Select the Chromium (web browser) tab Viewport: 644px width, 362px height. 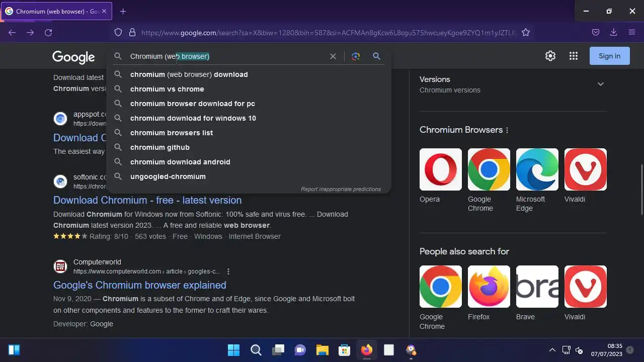(x=56, y=11)
